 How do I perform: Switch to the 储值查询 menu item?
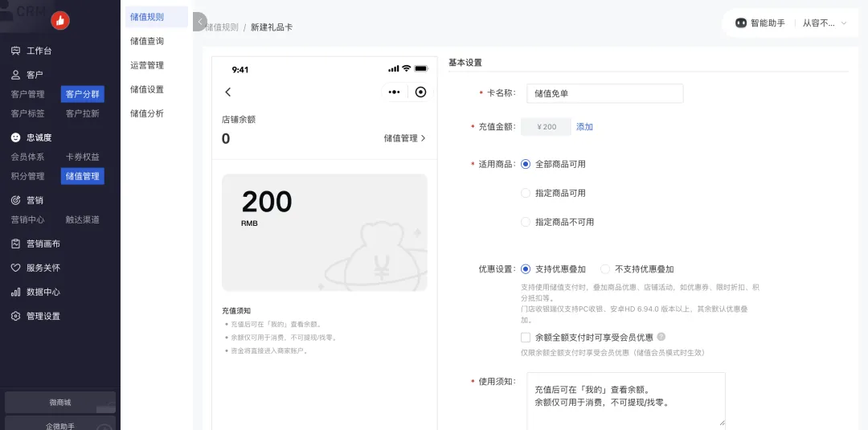(x=147, y=41)
